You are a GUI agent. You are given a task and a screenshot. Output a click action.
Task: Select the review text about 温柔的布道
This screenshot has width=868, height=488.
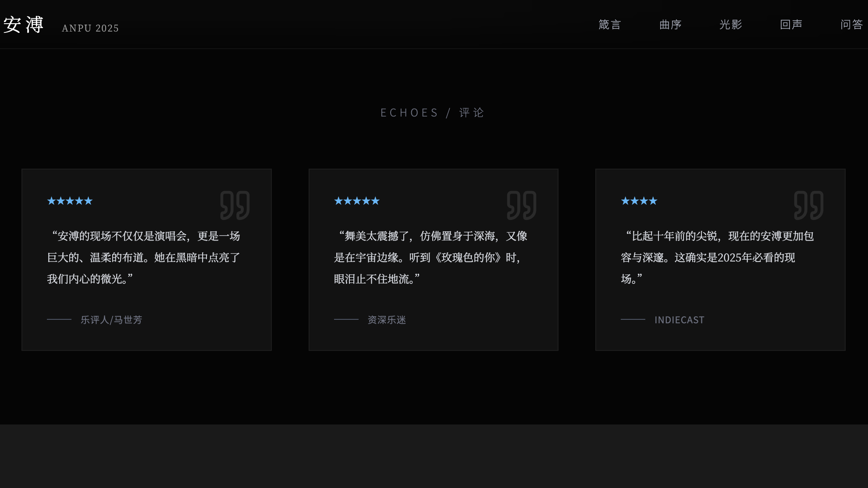(x=144, y=258)
